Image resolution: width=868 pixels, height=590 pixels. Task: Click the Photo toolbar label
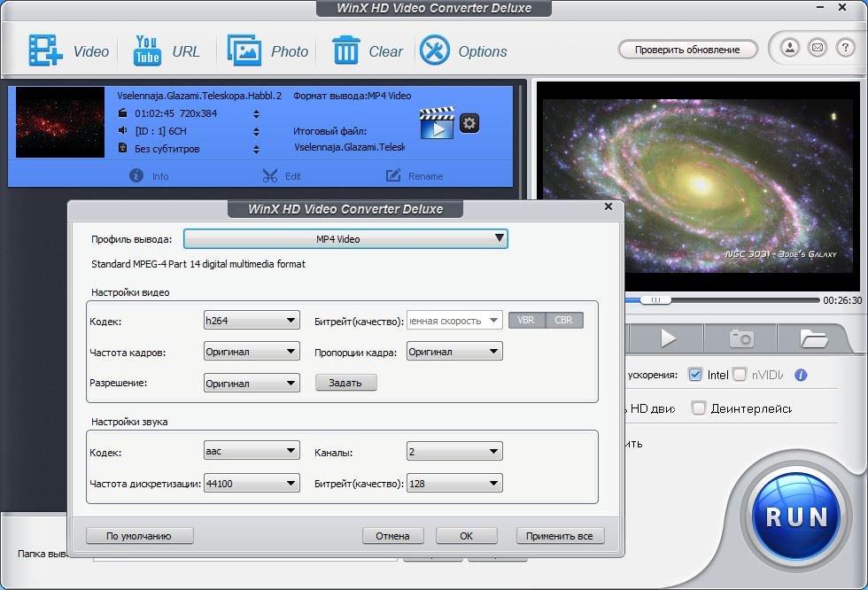290,51
